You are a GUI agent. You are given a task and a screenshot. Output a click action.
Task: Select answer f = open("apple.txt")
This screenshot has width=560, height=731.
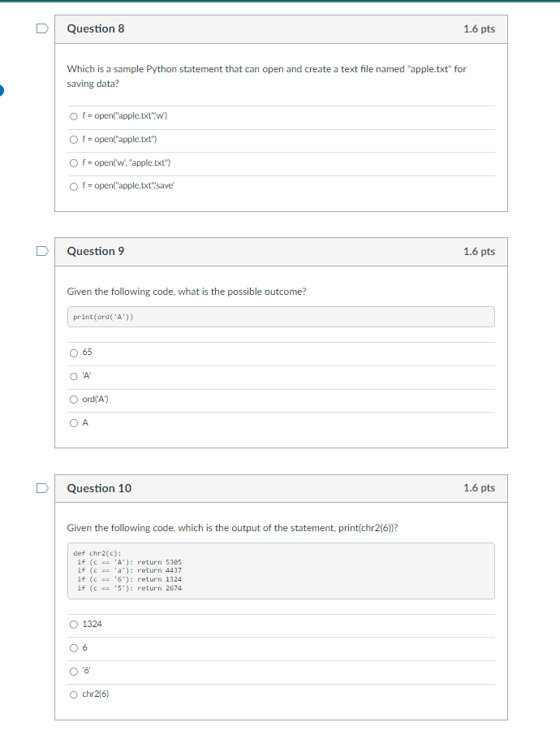[74, 139]
